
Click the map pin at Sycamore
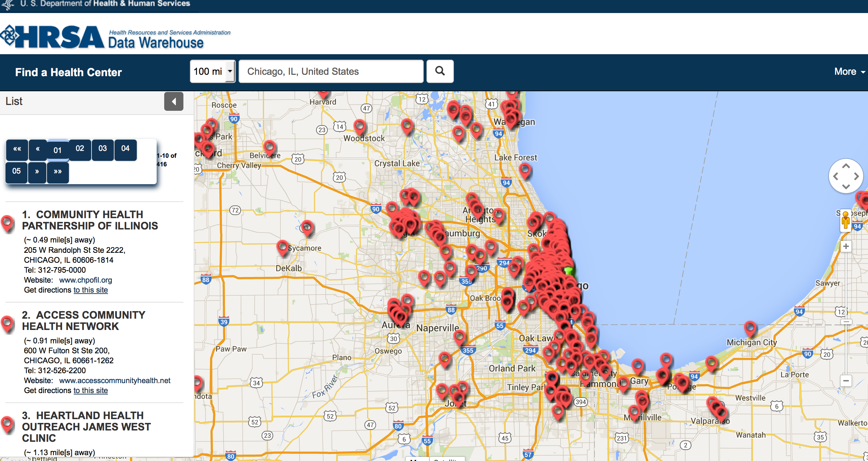tap(282, 248)
